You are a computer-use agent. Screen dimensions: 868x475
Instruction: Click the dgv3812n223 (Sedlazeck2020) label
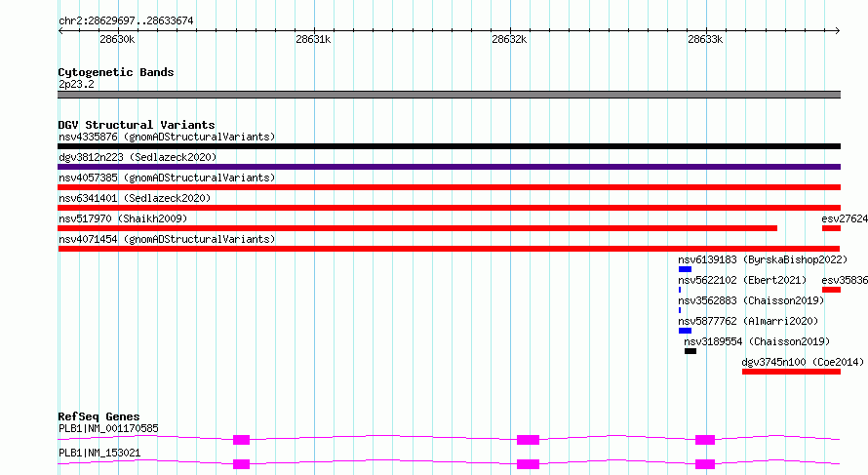pos(138,157)
